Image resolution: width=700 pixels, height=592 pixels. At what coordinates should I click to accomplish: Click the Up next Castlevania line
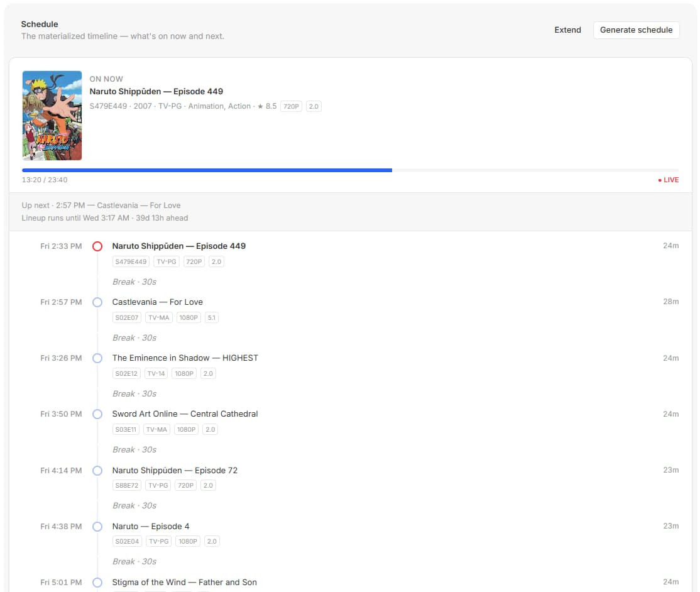click(101, 206)
